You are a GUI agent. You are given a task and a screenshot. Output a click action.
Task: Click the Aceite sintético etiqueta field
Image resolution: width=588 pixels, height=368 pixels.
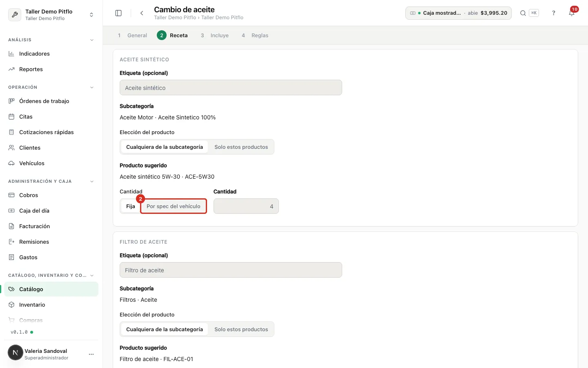click(x=231, y=88)
